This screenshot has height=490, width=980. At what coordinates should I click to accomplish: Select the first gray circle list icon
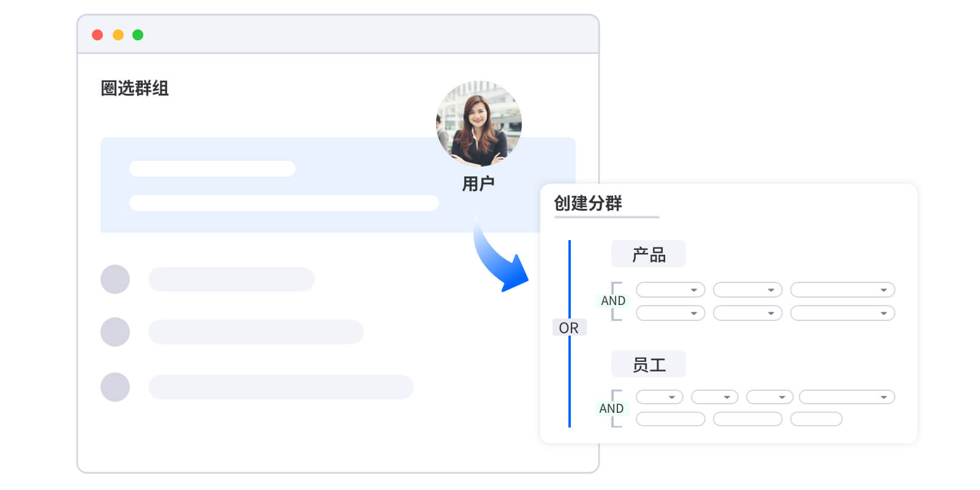point(115,279)
